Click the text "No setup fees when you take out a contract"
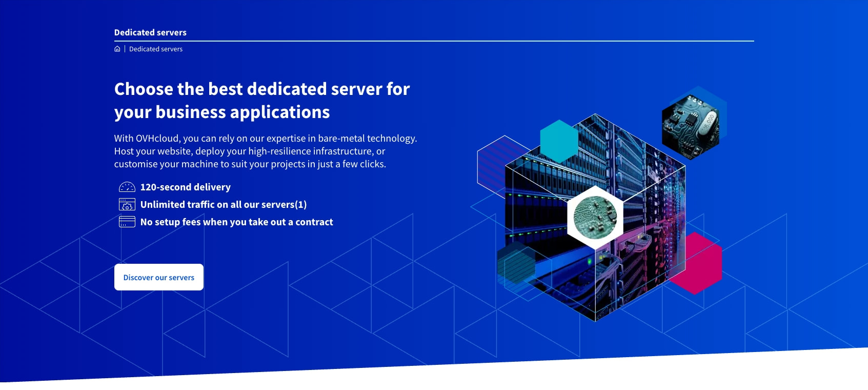 pos(237,222)
